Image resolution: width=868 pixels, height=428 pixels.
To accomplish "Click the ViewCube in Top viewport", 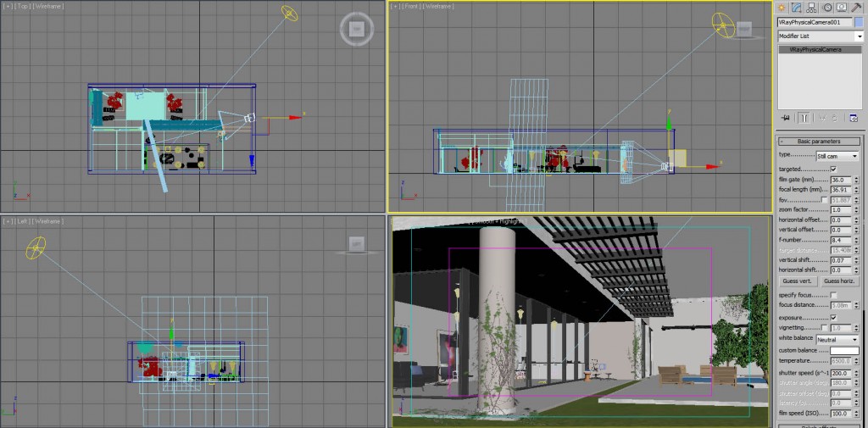I will point(357,28).
